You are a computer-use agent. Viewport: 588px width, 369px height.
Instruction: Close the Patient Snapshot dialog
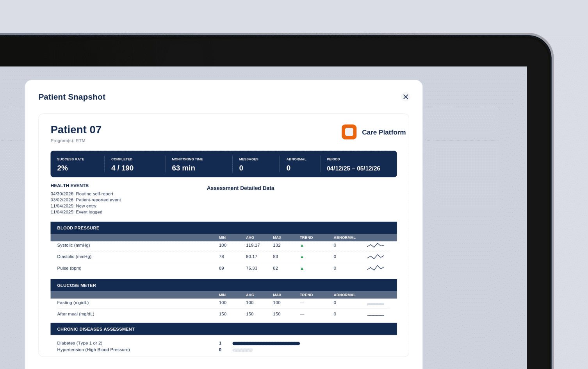[406, 97]
